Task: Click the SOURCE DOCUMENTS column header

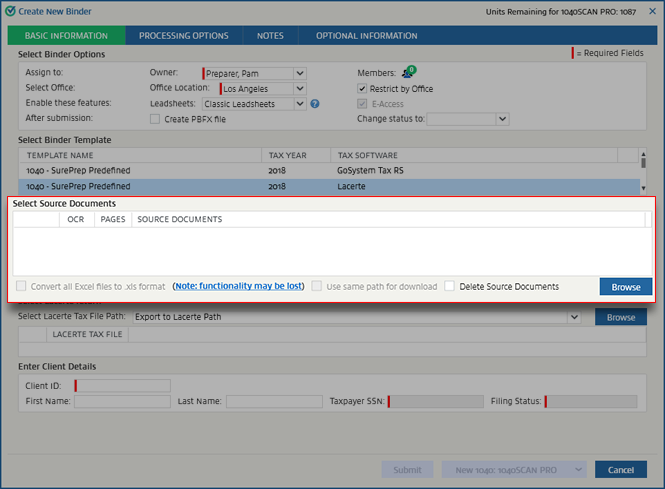Action: click(388, 219)
